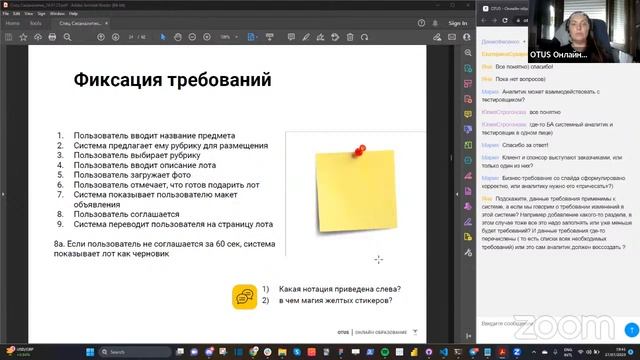
Task: Open the yellow Comment tool in right rail
Action: [468, 114]
